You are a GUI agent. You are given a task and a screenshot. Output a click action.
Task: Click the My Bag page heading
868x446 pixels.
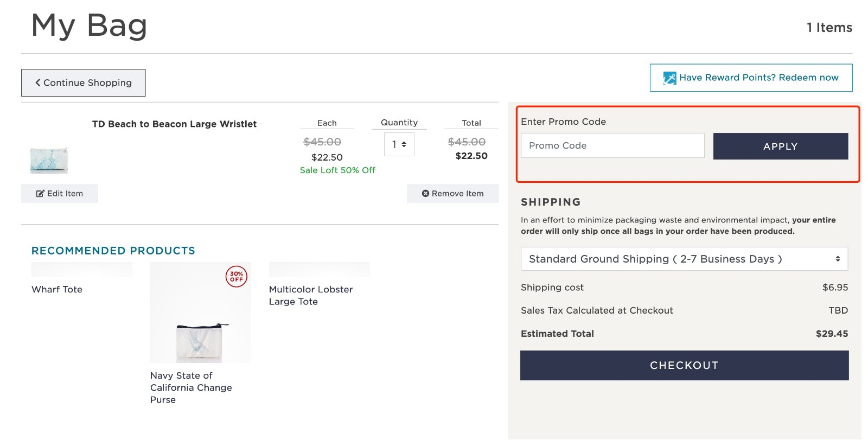click(90, 25)
